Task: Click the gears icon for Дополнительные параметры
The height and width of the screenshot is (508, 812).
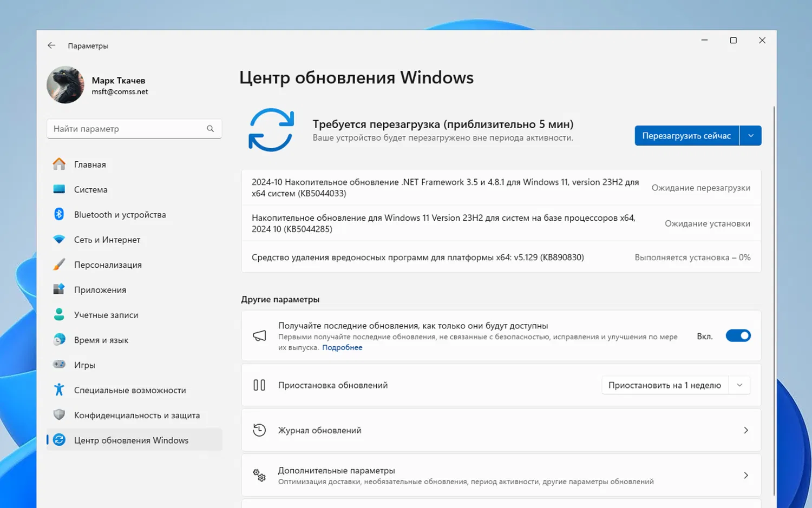Action: (x=259, y=475)
